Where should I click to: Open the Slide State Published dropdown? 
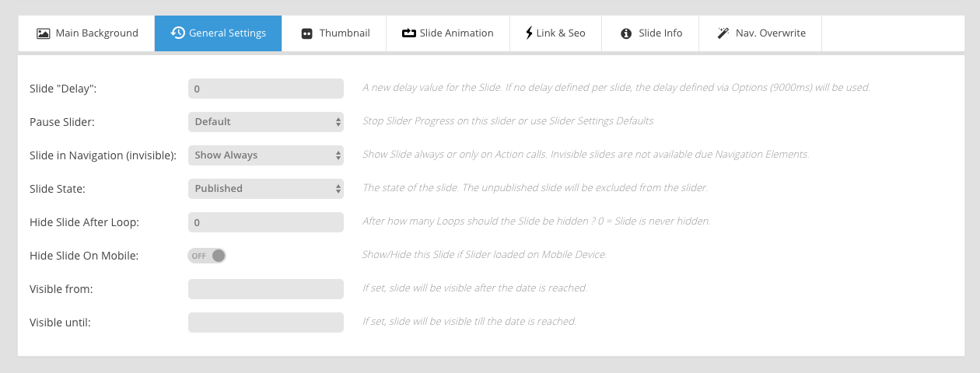click(x=266, y=189)
